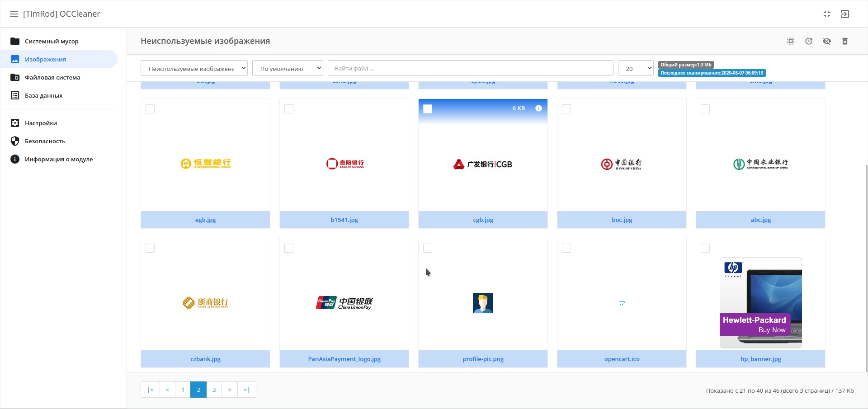Click the czbank.jpg file name

205,359
